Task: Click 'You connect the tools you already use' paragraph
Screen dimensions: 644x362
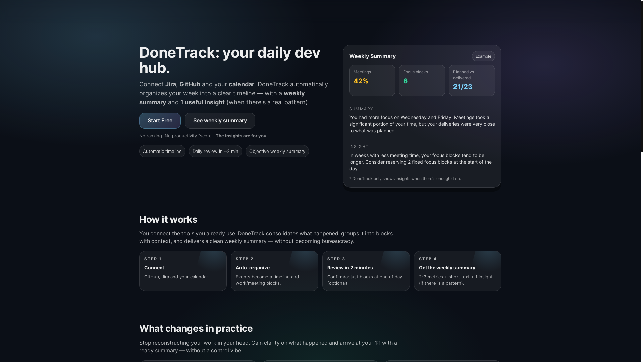Action: click(x=266, y=237)
